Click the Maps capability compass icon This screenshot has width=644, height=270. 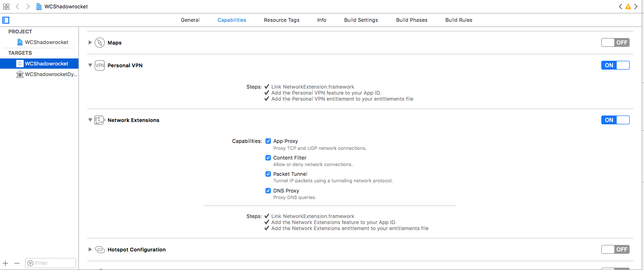tap(100, 43)
